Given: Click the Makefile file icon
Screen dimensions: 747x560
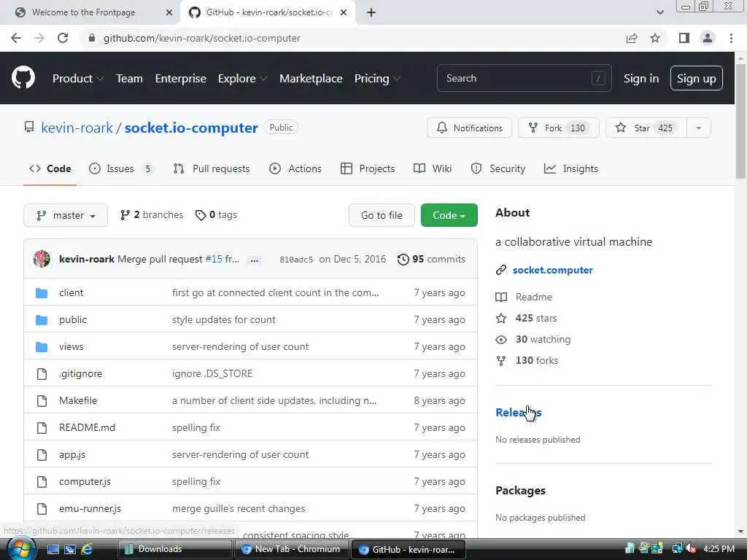Looking at the screenshot, I should coord(42,401).
